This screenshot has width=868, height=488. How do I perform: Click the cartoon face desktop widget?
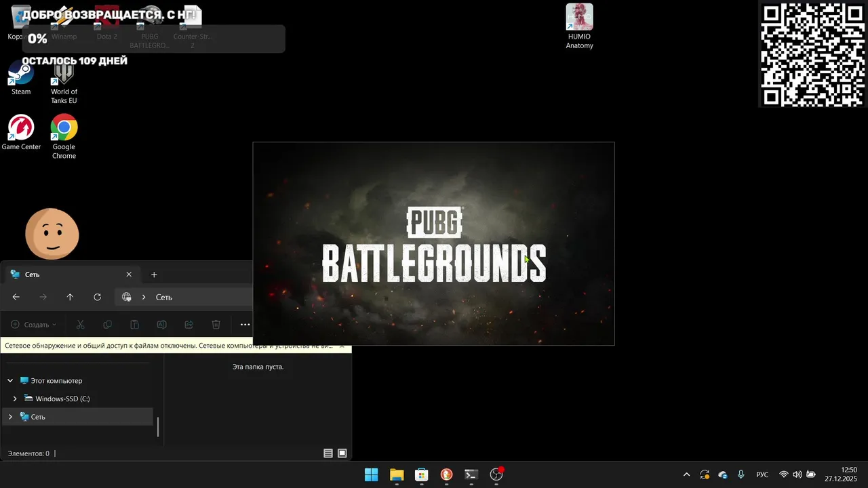click(x=52, y=234)
